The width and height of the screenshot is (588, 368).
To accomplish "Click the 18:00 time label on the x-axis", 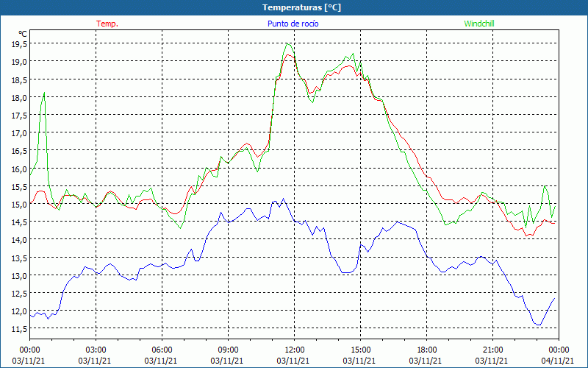I will point(426,350).
